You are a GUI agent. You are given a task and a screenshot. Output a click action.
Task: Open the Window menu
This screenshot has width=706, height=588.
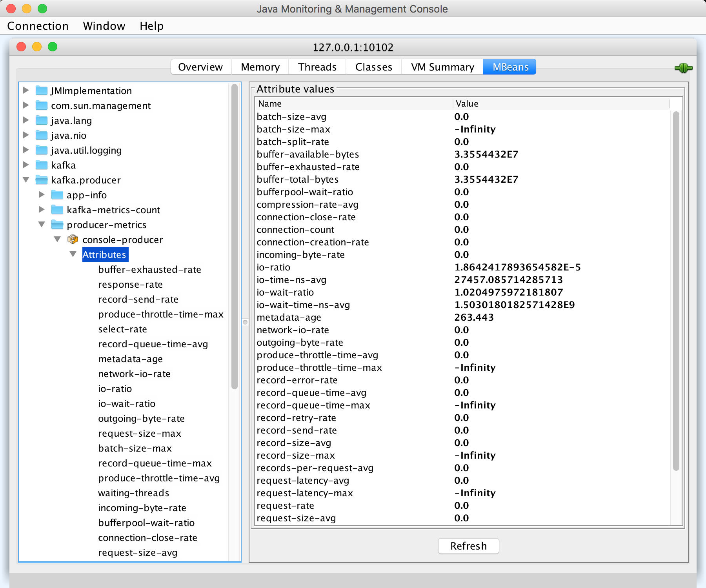(104, 26)
